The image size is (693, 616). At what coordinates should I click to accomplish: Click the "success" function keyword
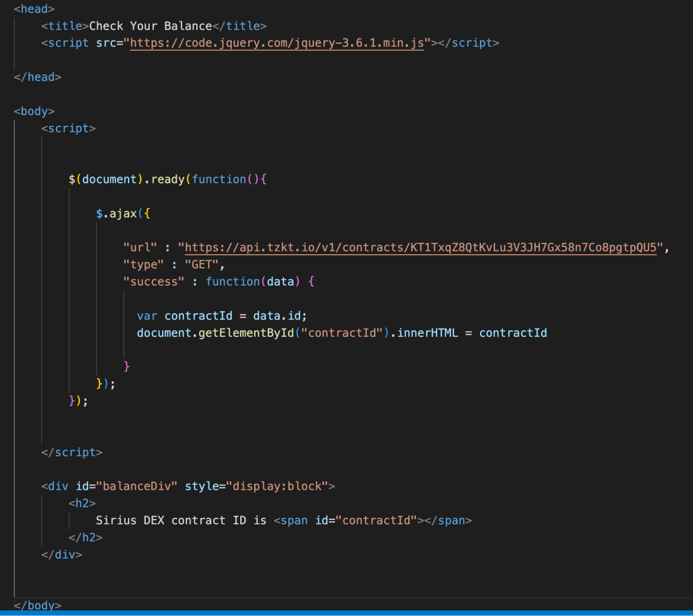[x=232, y=282]
